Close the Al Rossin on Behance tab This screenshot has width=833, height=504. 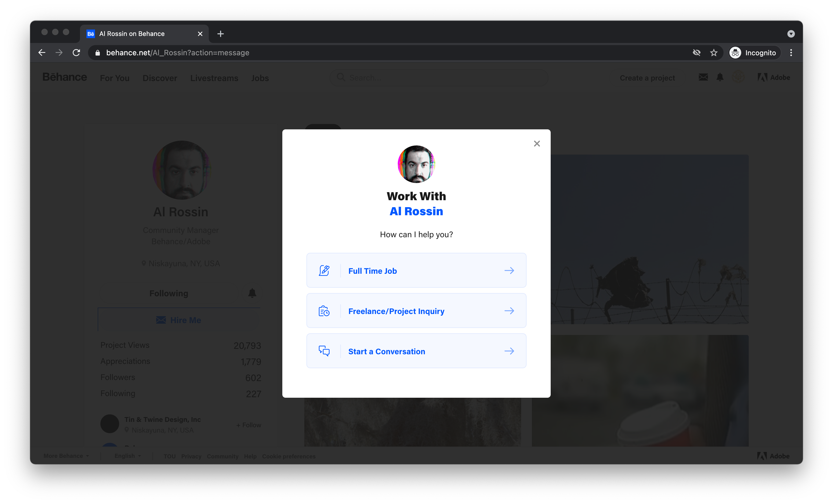(200, 34)
